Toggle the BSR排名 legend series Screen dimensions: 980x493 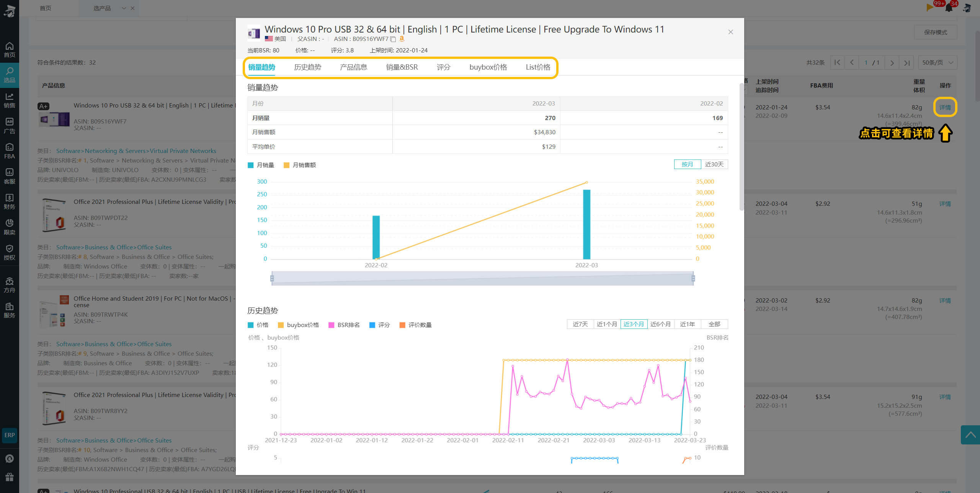pos(344,325)
